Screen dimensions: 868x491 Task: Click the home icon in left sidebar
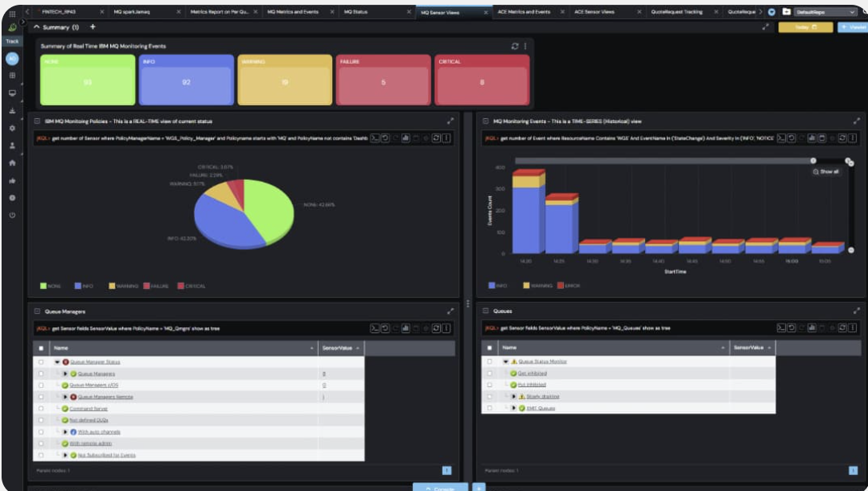point(12,163)
